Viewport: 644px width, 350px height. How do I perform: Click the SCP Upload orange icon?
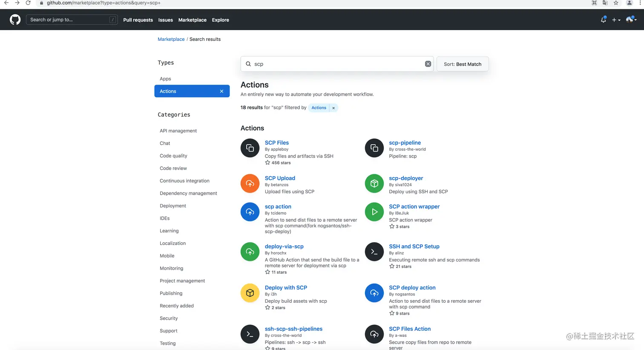coord(250,183)
